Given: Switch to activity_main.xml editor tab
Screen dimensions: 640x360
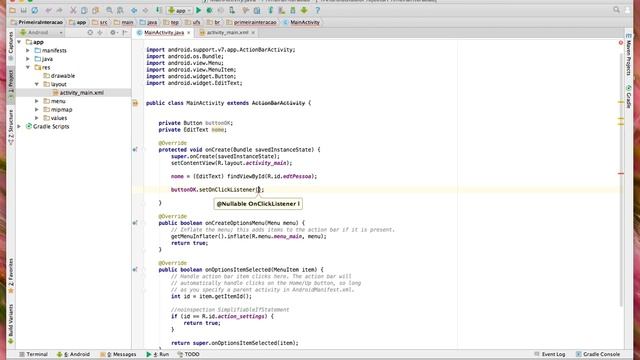Looking at the screenshot, I should point(227,32).
